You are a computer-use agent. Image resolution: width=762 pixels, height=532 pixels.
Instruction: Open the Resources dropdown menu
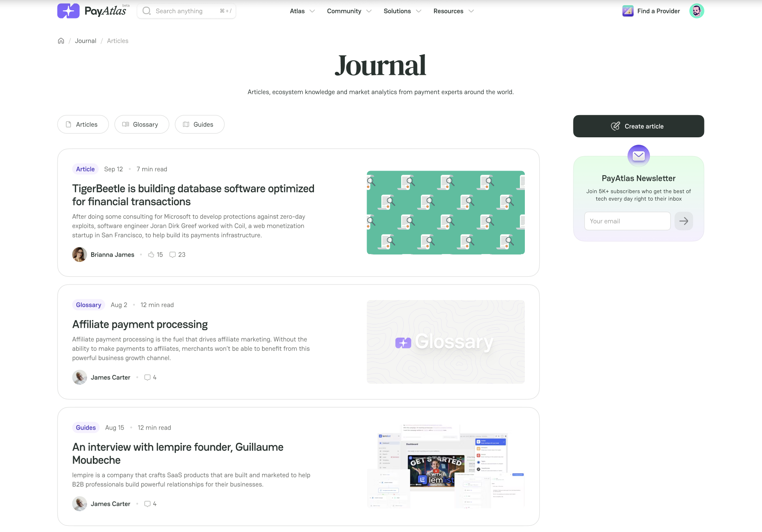point(453,11)
